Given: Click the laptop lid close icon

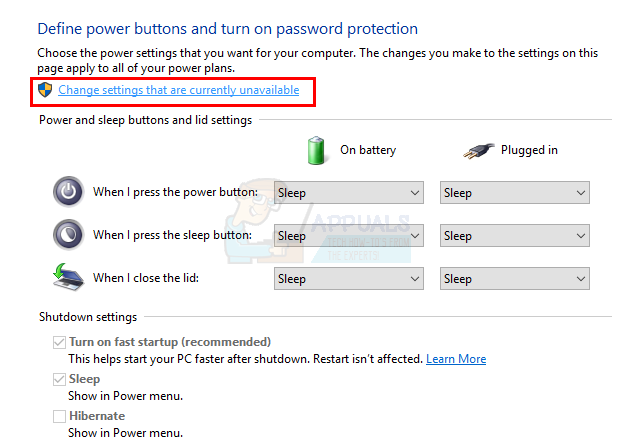Looking at the screenshot, I should (67, 278).
